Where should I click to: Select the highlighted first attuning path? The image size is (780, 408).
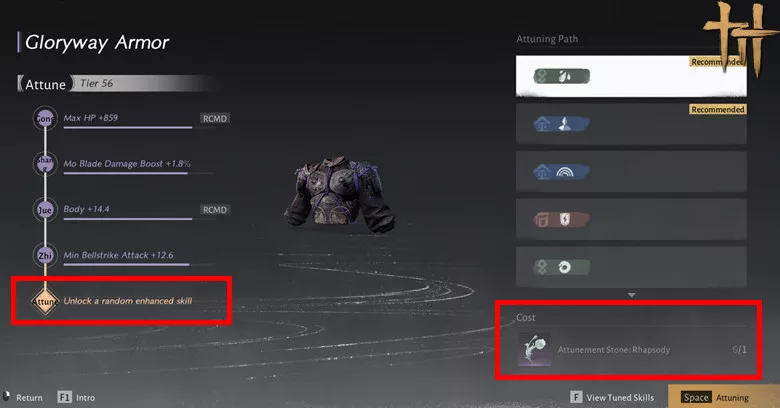631,76
